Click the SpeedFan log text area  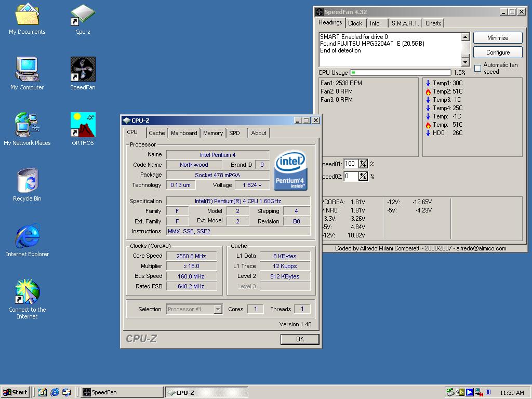(x=390, y=49)
